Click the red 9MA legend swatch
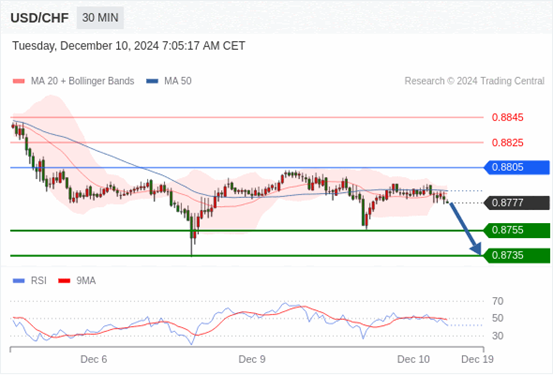Screen dimensions: 553x375 (64, 281)
